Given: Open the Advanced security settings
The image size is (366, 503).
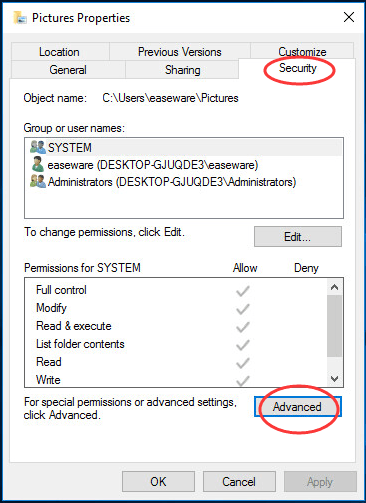Looking at the screenshot, I should click(x=298, y=407).
